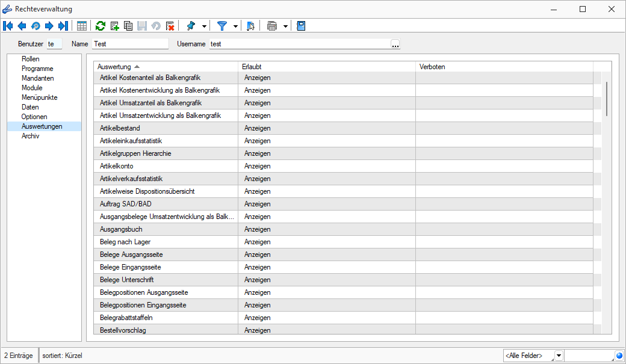Jump to the first record
The image size is (626, 364).
tap(8, 26)
